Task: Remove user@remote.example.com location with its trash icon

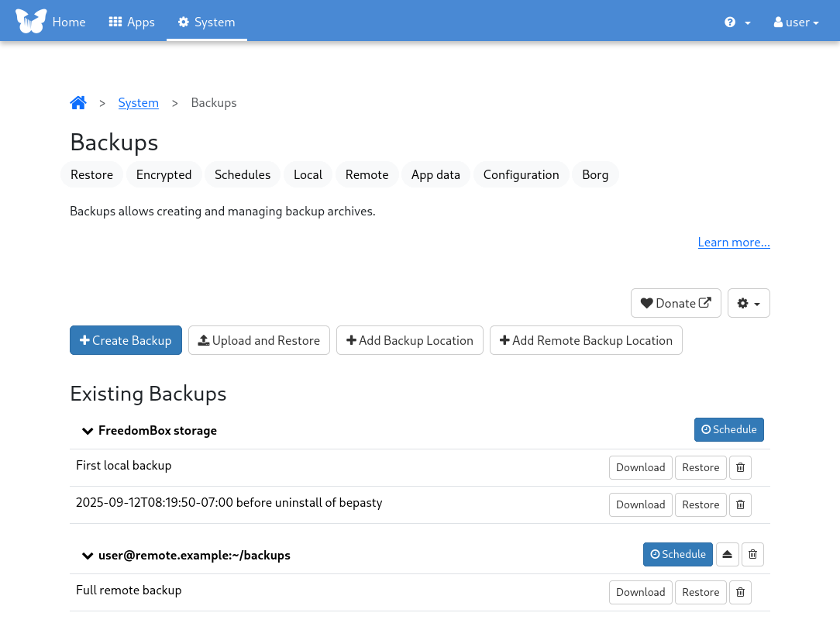Action: coord(752,554)
